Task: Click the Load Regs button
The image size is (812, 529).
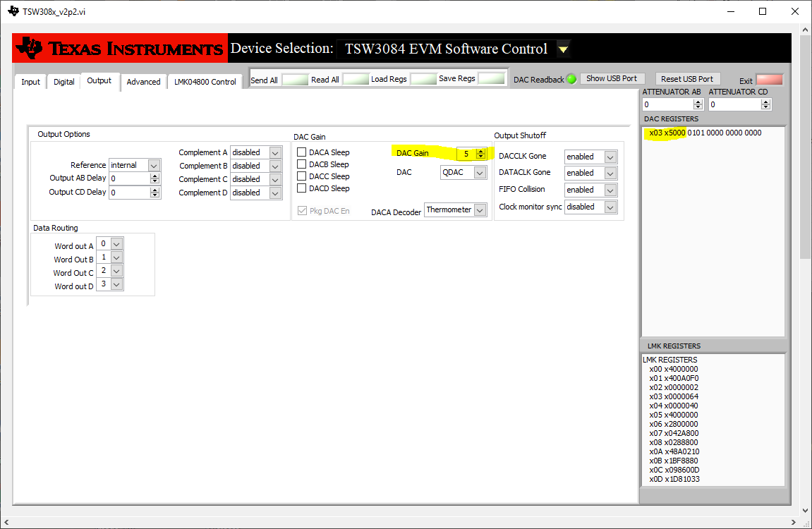Action: pos(423,79)
